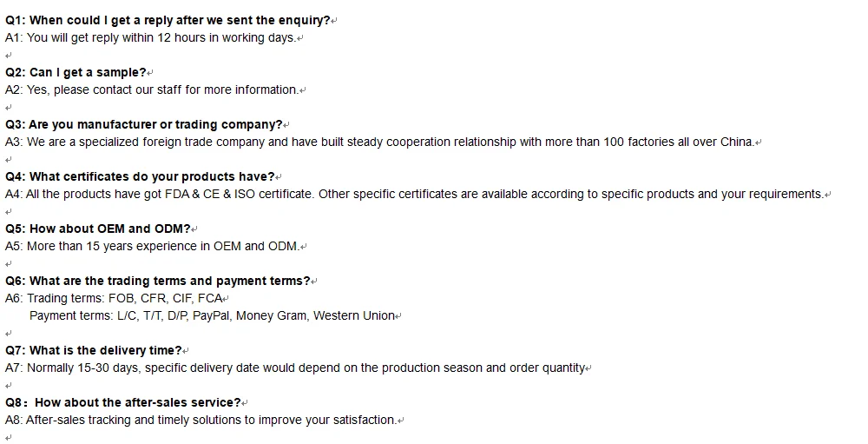This screenshot has height=444, width=868.
Task: Click the word PayPal in payment terms
Action: (212, 315)
